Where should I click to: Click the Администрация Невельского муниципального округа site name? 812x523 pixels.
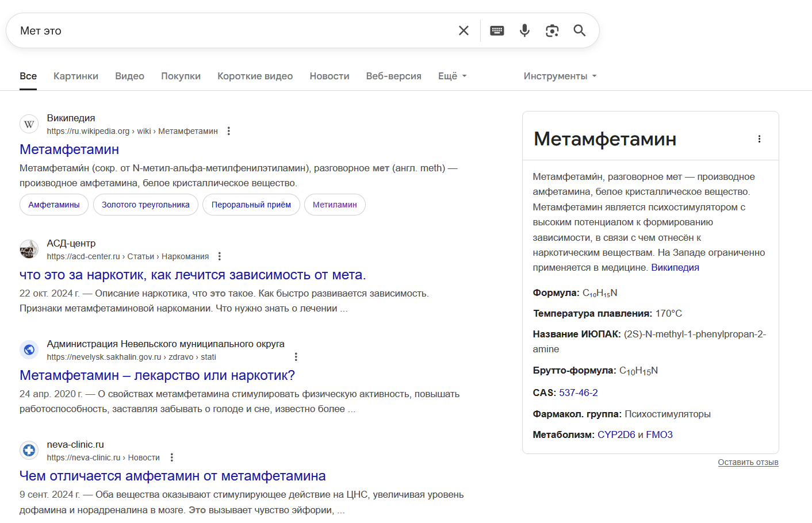166,344
